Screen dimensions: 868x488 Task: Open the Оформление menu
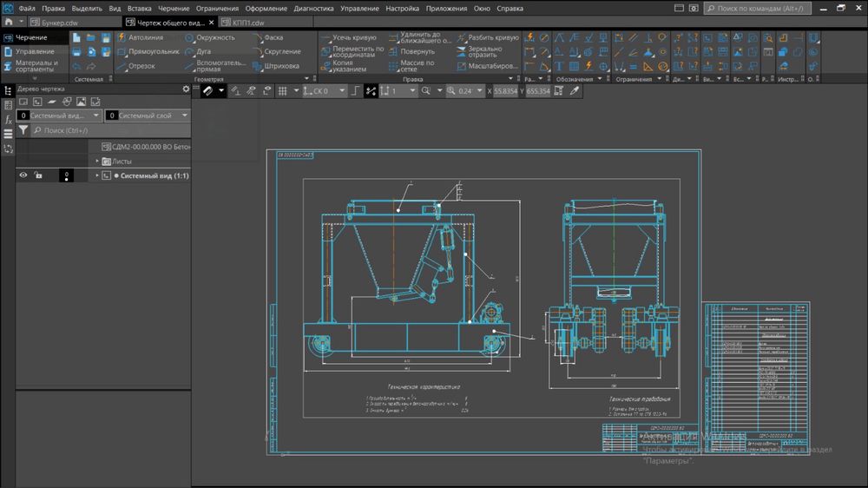[x=266, y=9]
